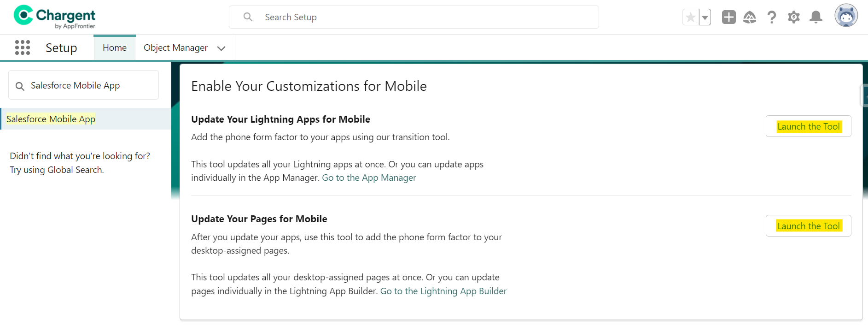Viewport: 868px width, 326px height.
Task: Select the Salesforce Mobile App result
Action: (x=51, y=119)
